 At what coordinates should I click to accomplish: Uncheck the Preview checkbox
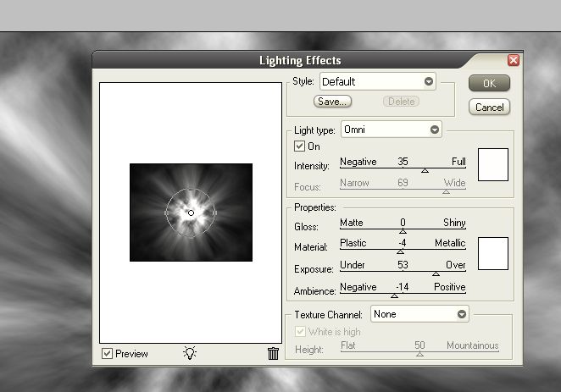pos(107,354)
